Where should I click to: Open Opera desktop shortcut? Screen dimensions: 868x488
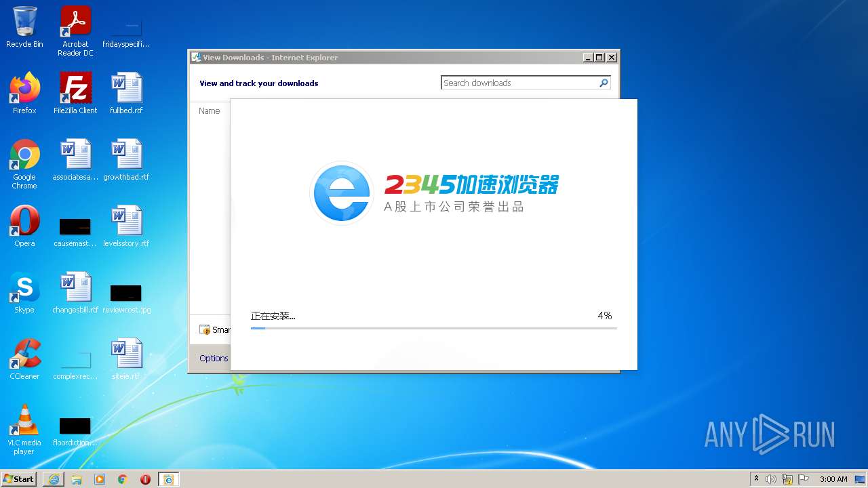pyautogui.click(x=24, y=226)
